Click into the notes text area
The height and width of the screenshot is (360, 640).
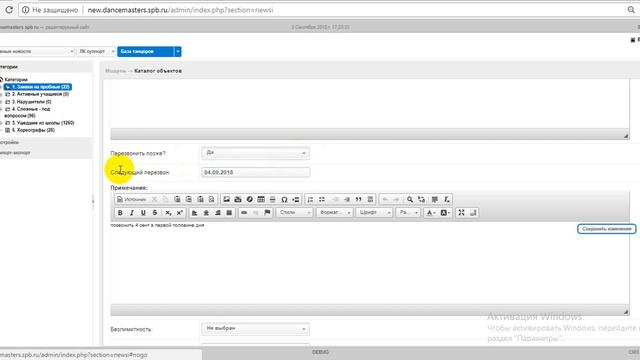[x=370, y=263]
